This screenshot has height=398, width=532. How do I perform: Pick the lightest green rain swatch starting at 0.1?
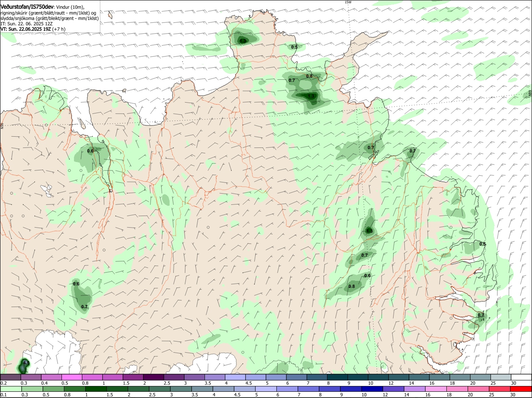[x=11, y=389]
